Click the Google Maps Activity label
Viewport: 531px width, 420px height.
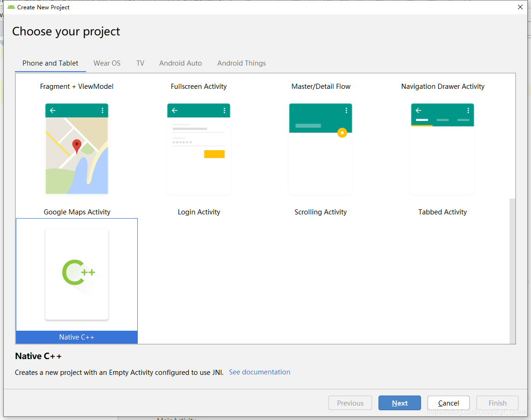pyautogui.click(x=77, y=212)
